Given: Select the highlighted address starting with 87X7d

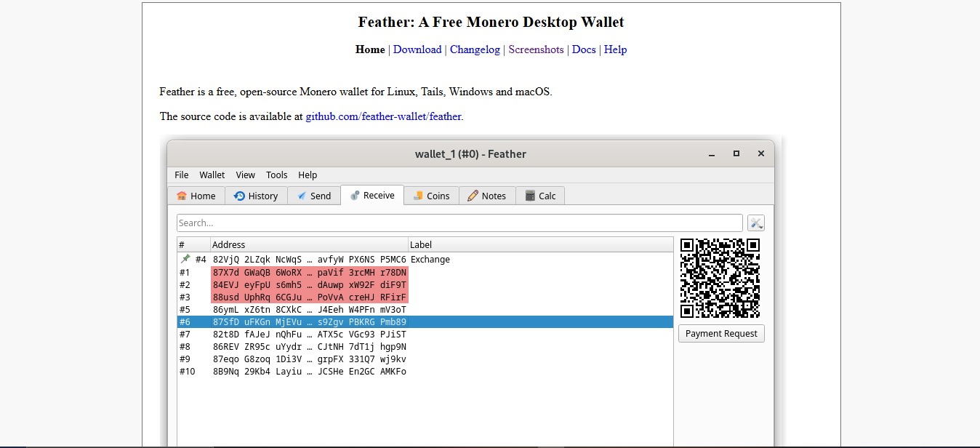Looking at the screenshot, I should coord(309,272).
